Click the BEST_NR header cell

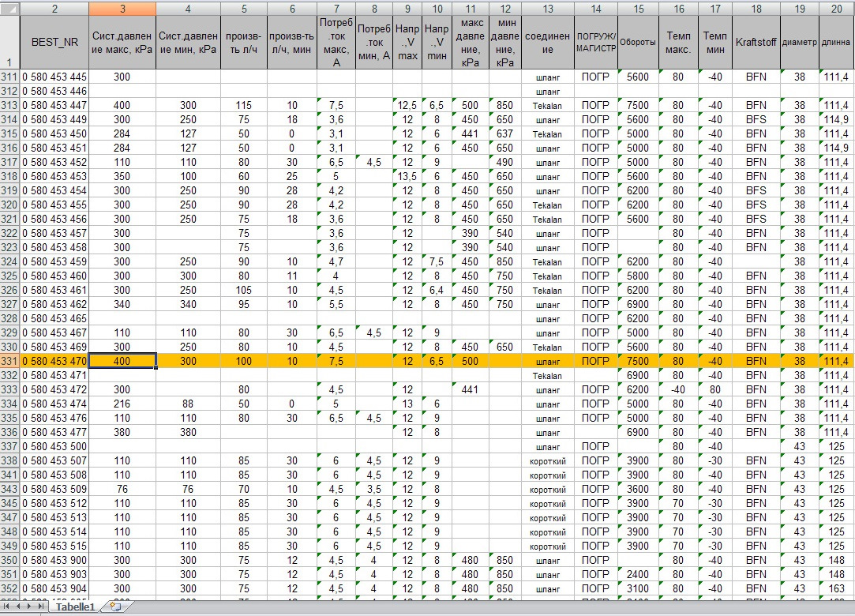[54, 43]
